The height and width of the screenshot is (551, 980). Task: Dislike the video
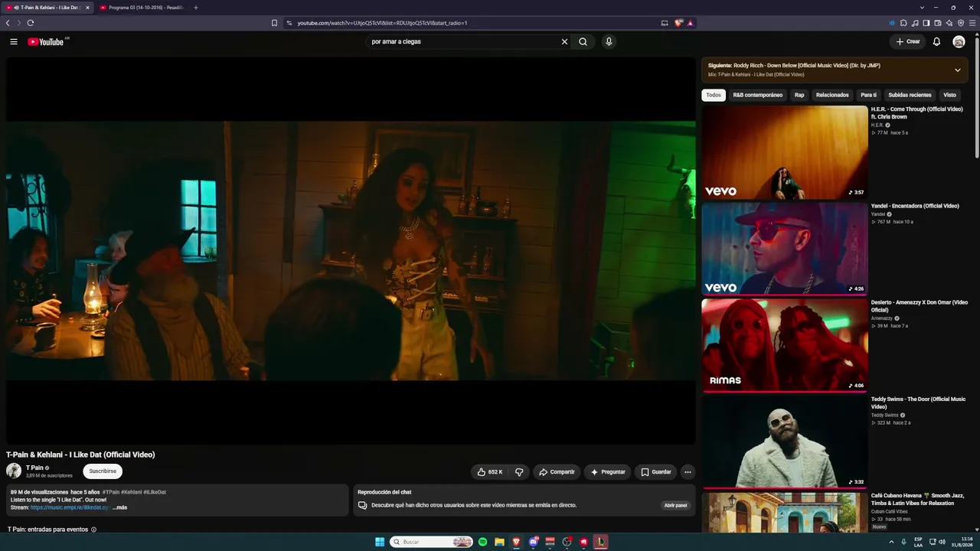[519, 472]
